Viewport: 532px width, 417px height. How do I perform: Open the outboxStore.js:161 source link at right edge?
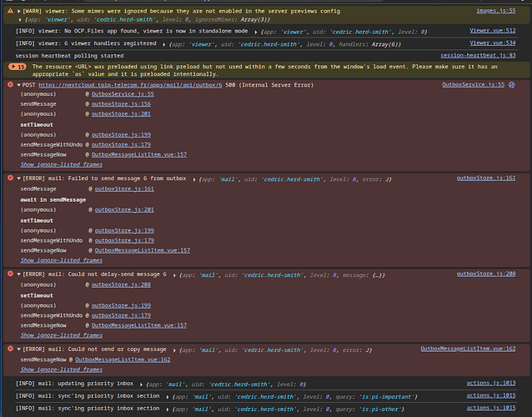tap(486, 178)
